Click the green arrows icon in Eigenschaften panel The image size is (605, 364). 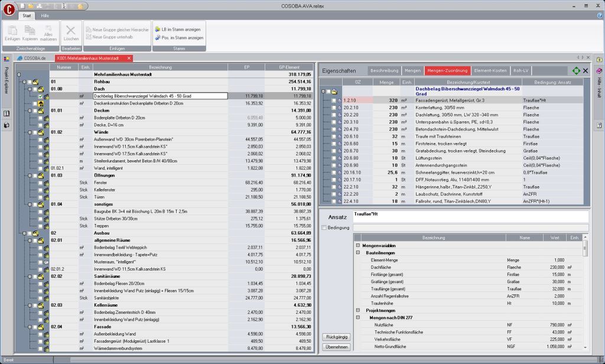coord(577,70)
